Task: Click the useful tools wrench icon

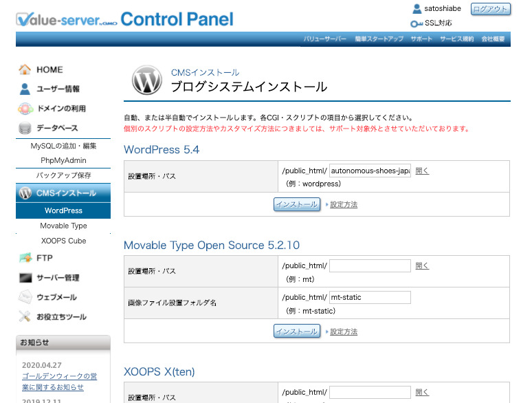Action: tap(25, 316)
